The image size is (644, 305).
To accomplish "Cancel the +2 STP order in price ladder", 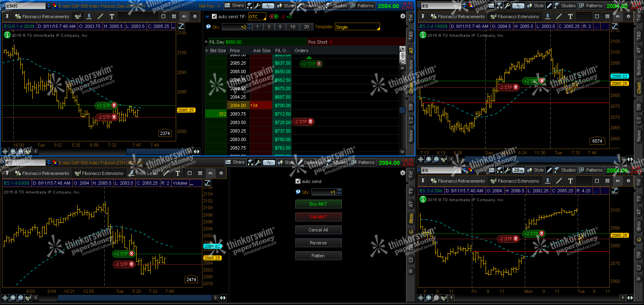I will pyautogui.click(x=319, y=64).
